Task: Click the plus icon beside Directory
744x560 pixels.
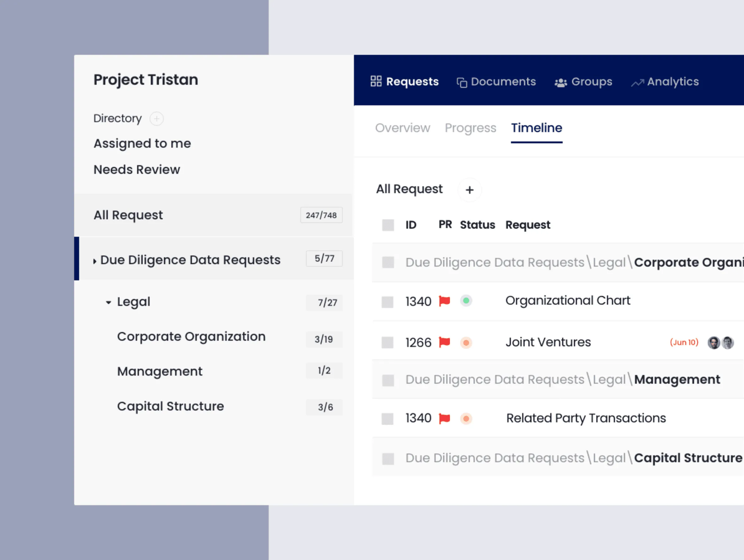Action: [x=156, y=119]
